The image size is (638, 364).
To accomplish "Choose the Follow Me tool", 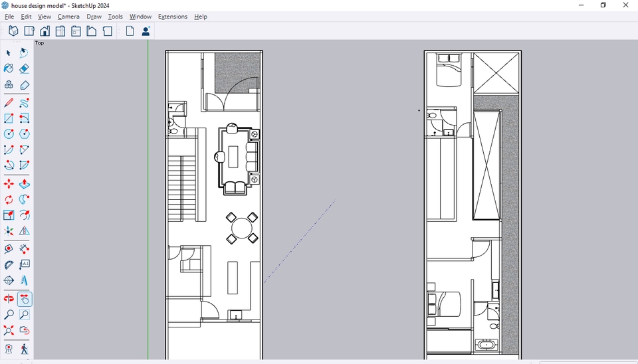I will 24,199.
